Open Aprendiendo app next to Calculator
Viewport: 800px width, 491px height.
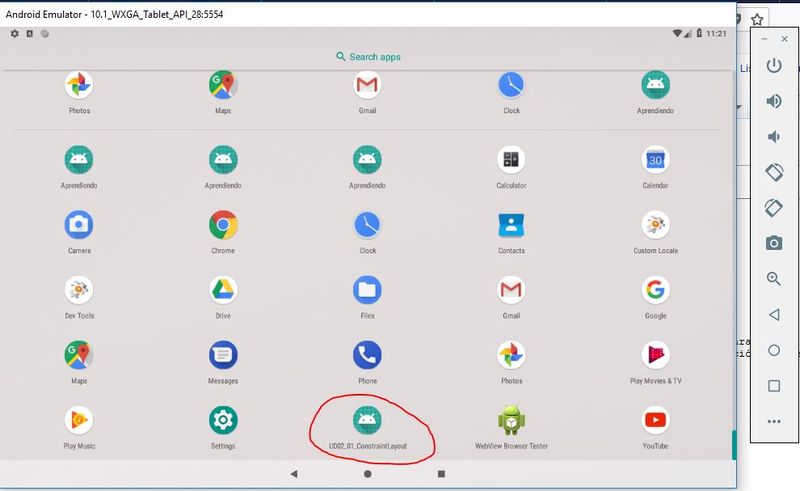(x=367, y=160)
